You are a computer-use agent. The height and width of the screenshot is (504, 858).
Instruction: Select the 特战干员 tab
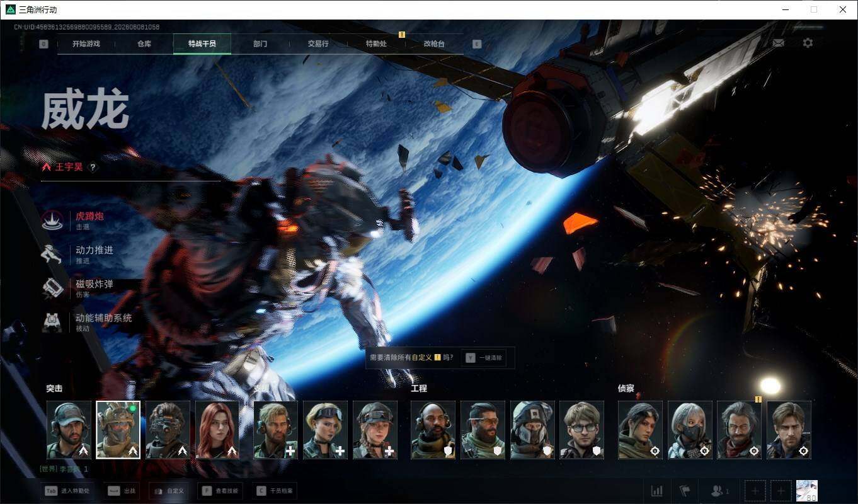pyautogui.click(x=202, y=44)
